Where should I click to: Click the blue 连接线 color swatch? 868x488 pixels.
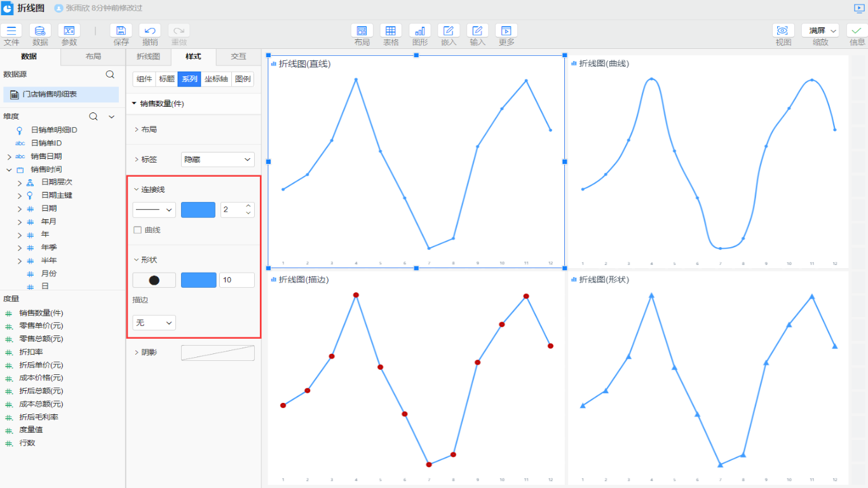(x=198, y=210)
